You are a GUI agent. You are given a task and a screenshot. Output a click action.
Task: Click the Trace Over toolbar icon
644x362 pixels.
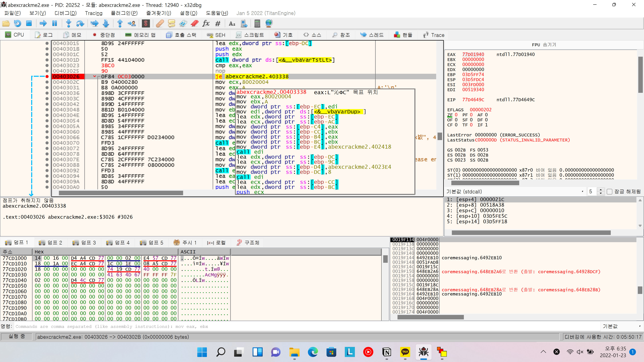pyautogui.click(x=106, y=23)
